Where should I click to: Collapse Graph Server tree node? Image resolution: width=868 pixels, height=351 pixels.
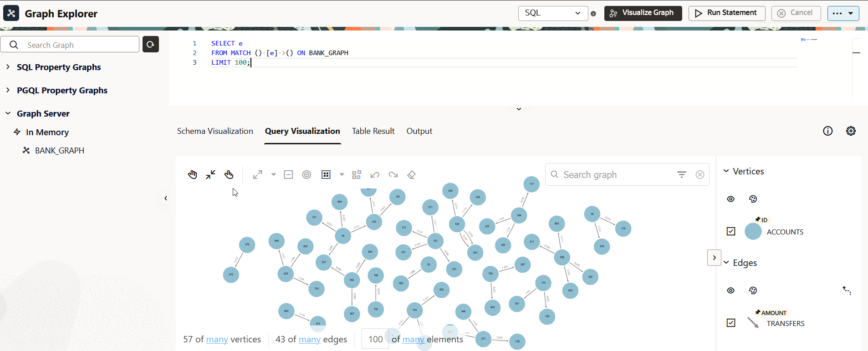8,113
